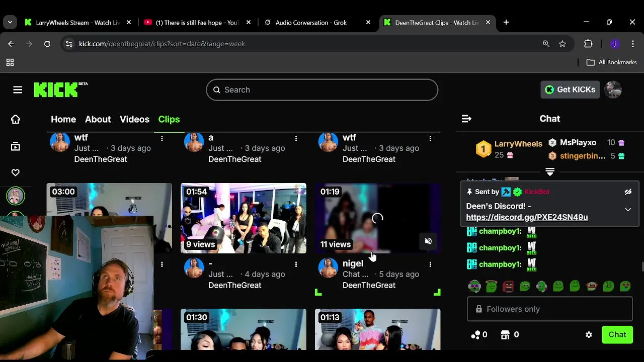Image resolution: width=644 pixels, height=362 pixels.
Task: Focus the Search field
Action: (x=322, y=90)
